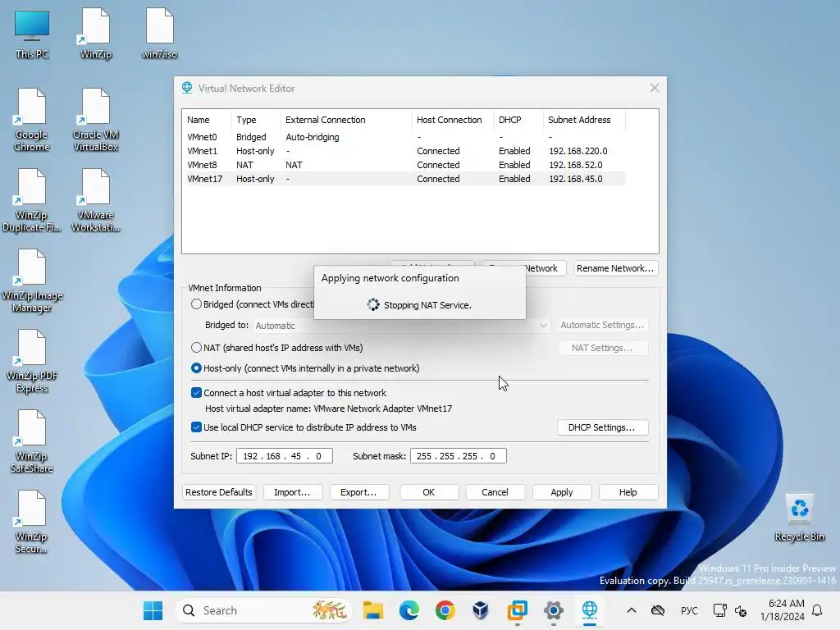
Task: Click the DHCP column header
Action: (518, 120)
